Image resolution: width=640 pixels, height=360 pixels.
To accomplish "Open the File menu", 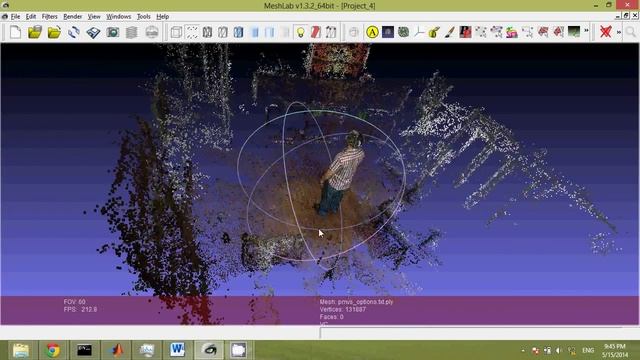I will [15, 17].
